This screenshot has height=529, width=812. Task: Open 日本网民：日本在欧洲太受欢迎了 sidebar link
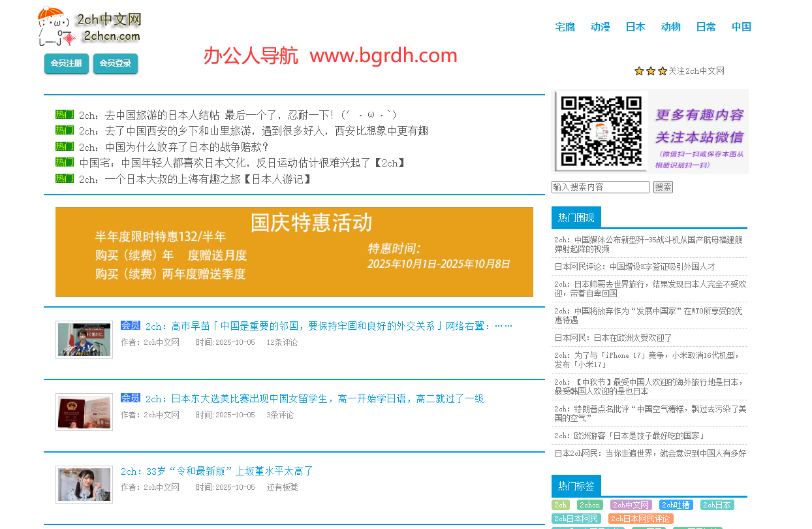(613, 338)
